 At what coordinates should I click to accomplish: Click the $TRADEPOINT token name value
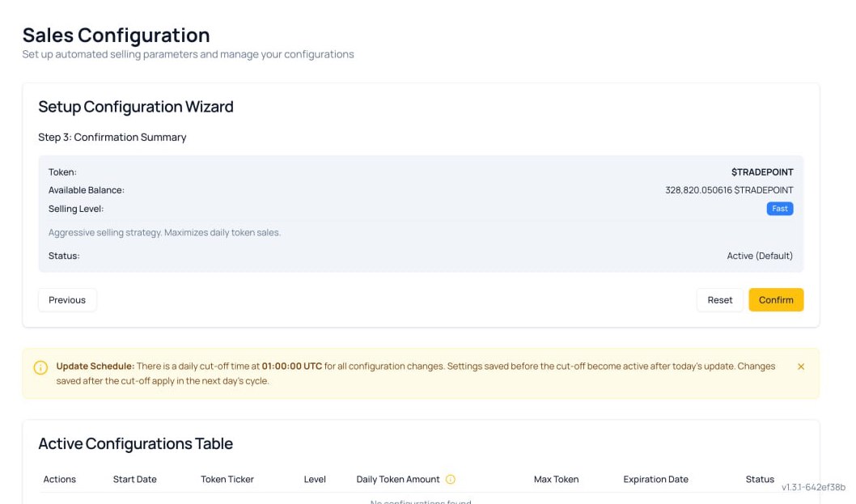762,172
